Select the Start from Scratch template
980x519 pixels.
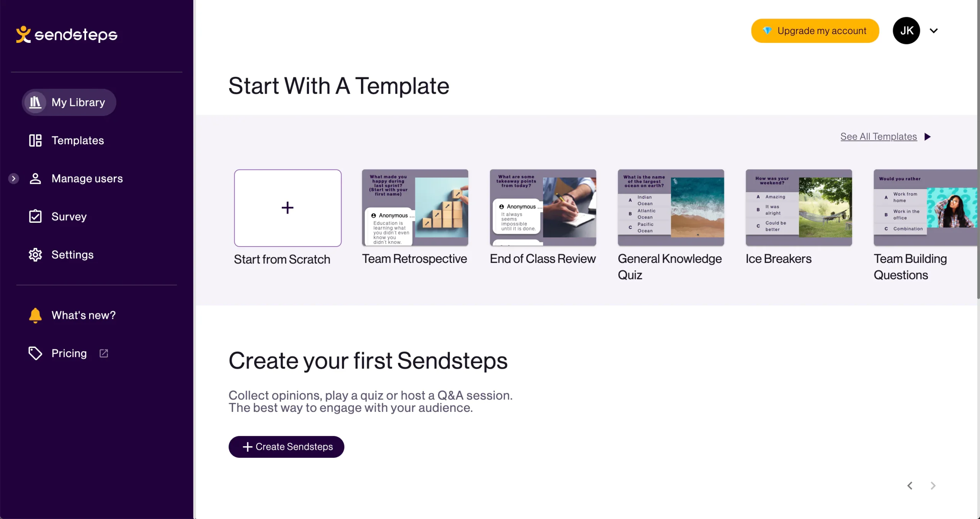pyautogui.click(x=287, y=207)
